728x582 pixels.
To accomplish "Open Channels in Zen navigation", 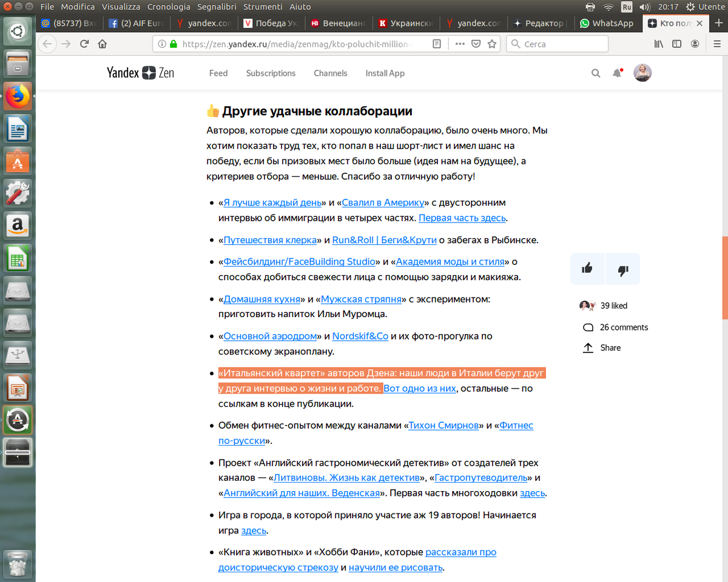I will tap(331, 73).
